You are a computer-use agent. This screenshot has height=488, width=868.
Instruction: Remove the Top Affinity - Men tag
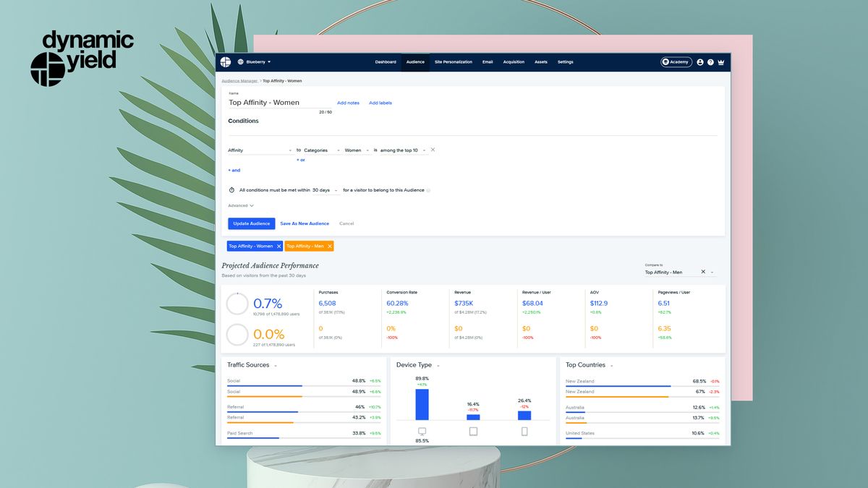click(329, 246)
